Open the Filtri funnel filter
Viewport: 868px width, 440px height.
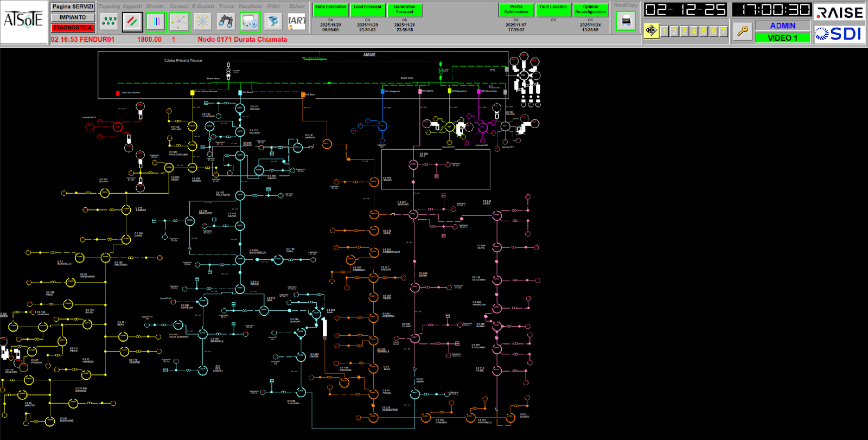point(273,22)
